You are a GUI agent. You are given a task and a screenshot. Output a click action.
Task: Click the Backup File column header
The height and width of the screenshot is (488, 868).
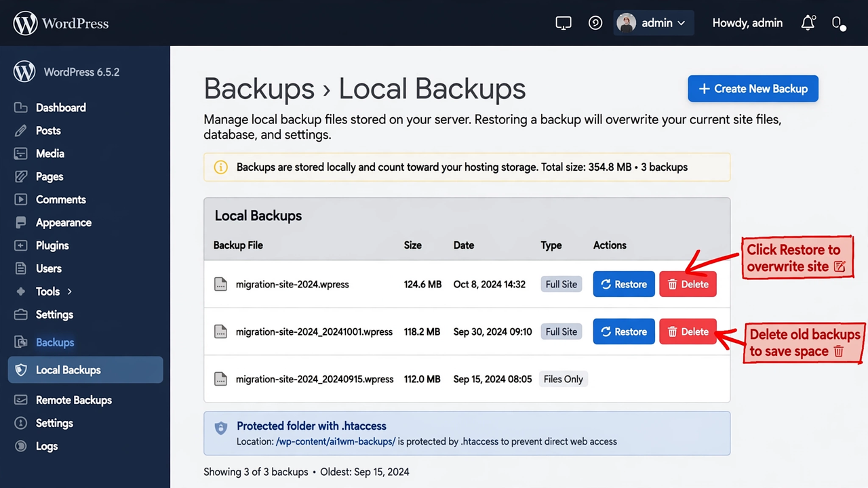click(x=238, y=245)
